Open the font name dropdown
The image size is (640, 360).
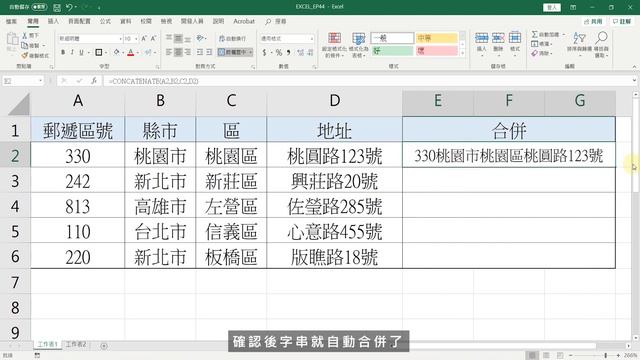tap(120, 38)
